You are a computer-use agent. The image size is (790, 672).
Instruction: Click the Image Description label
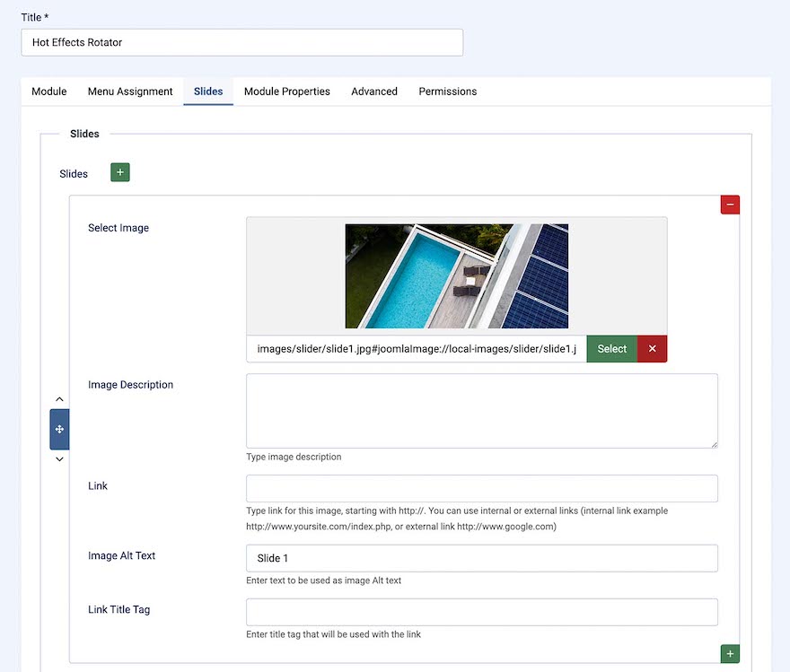pyautogui.click(x=130, y=385)
